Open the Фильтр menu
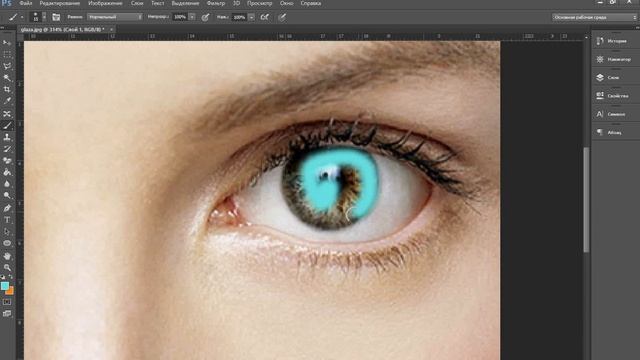640x360 pixels. [216, 3]
